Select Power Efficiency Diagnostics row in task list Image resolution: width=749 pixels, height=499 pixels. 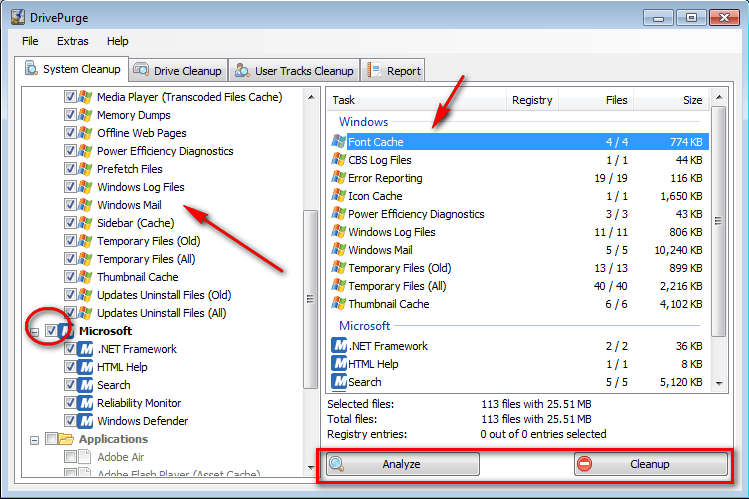pos(518,214)
